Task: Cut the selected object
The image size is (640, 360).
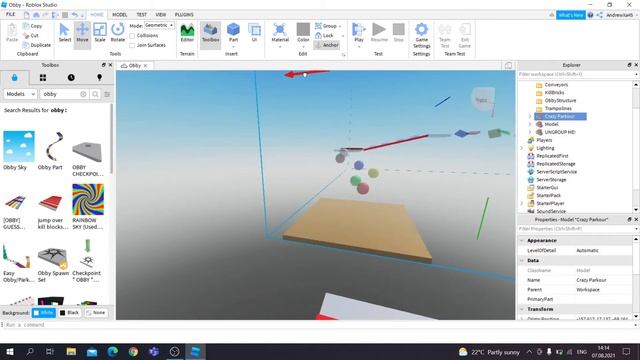Action: point(31,36)
